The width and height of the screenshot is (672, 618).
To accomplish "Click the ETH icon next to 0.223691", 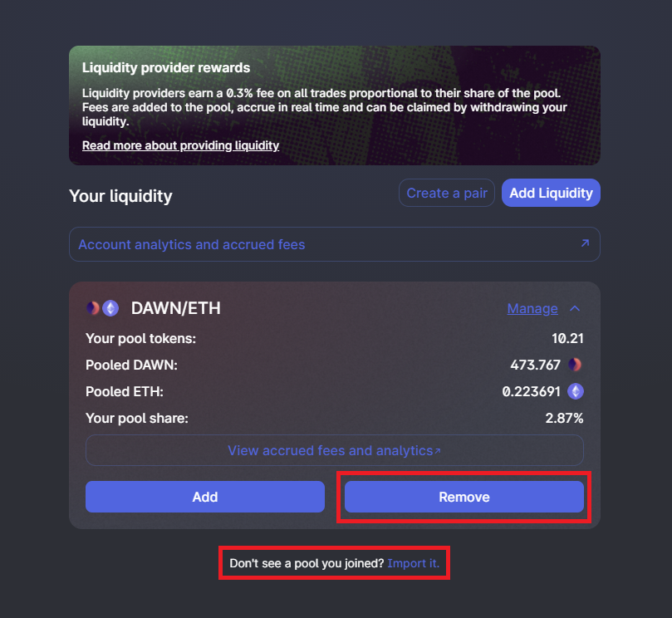I will 576,391.
